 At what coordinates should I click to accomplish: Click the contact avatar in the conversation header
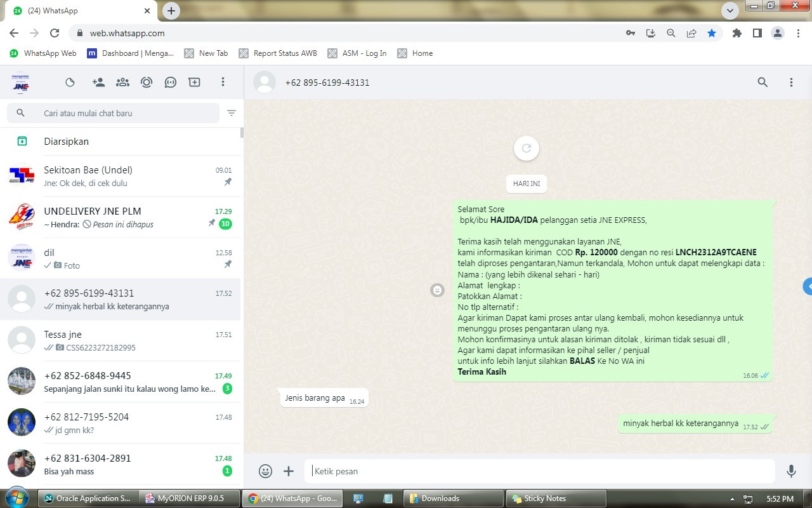(265, 82)
